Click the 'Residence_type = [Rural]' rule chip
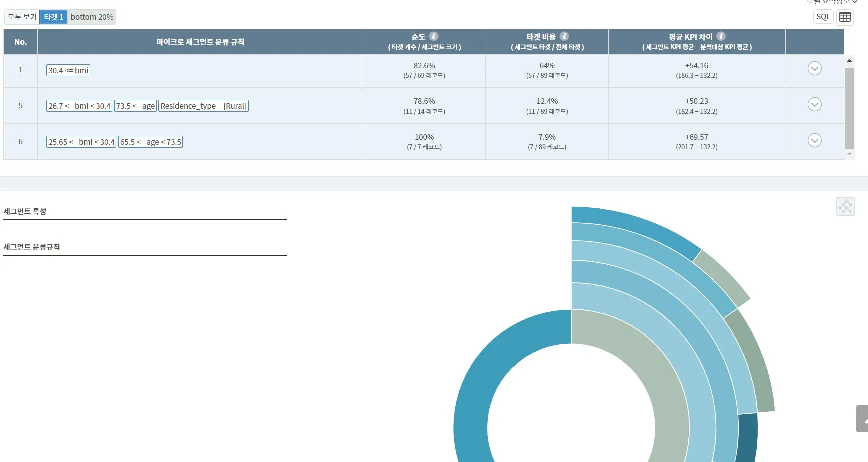The image size is (868, 462). click(203, 106)
